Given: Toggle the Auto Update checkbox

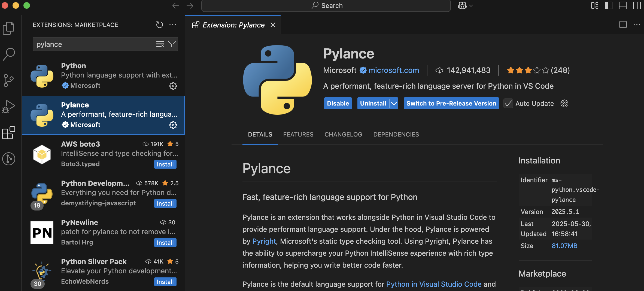Looking at the screenshot, I should click(x=508, y=104).
